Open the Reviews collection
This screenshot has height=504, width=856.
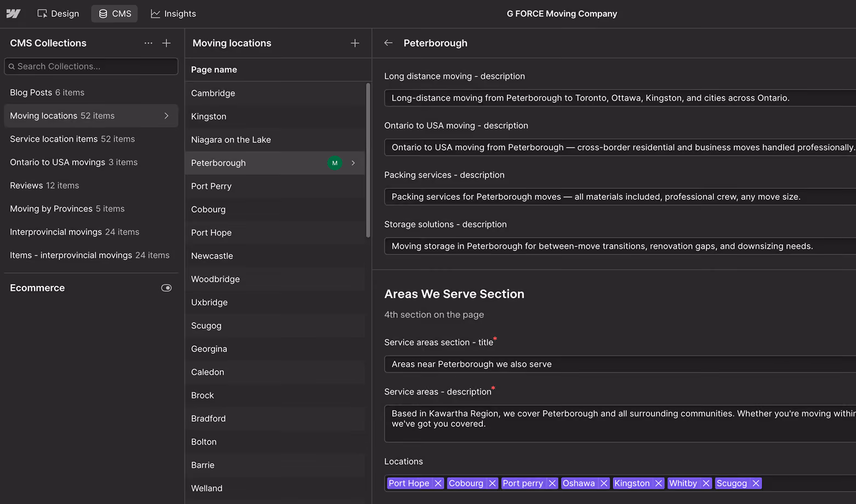pyautogui.click(x=91, y=186)
